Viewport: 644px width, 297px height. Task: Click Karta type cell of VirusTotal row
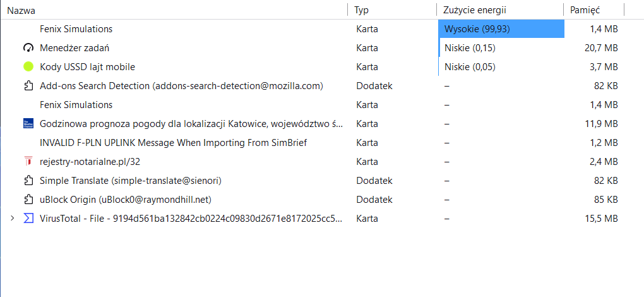[x=367, y=219]
